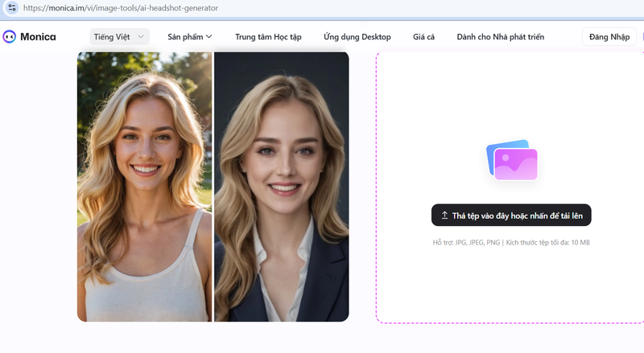Open the Tiếng Việt language dropdown
The width and height of the screenshot is (644, 353).
point(119,37)
